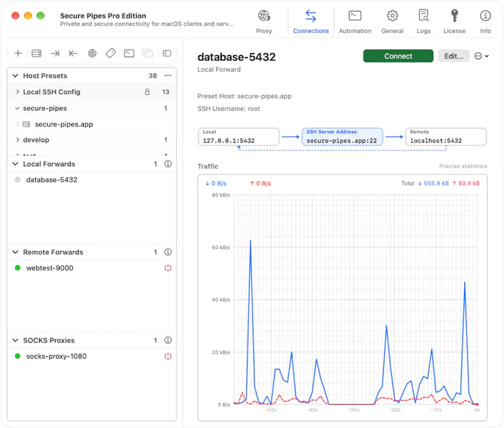Open the more actions ellipsis dropdown

481,56
